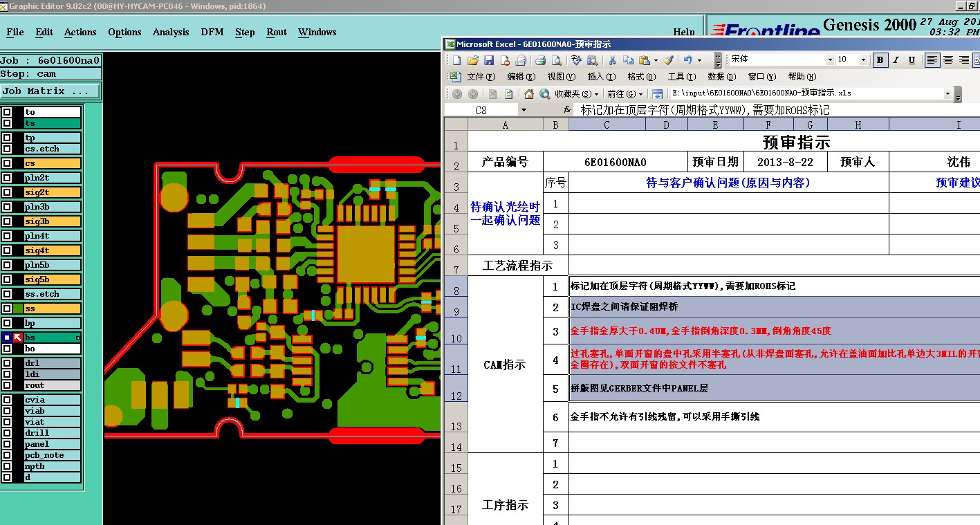Viewport: 980px width, 525px height.
Task: Click the Web toolbar Home icon
Action: pos(529,94)
